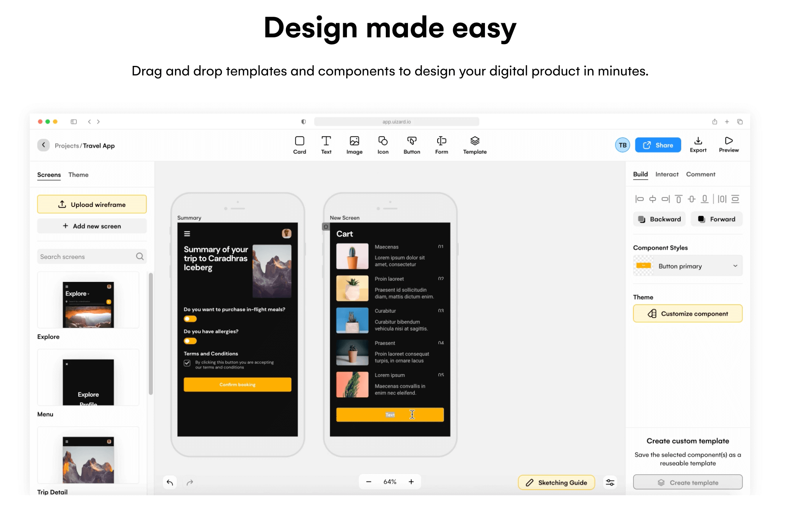Click the Confirm booking button
Image resolution: width=812 pixels, height=512 pixels.
tap(236, 385)
